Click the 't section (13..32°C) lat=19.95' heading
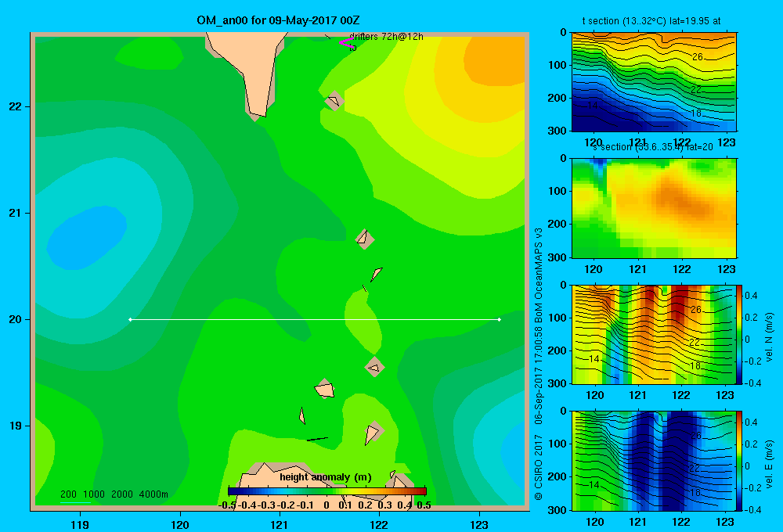 click(651, 21)
